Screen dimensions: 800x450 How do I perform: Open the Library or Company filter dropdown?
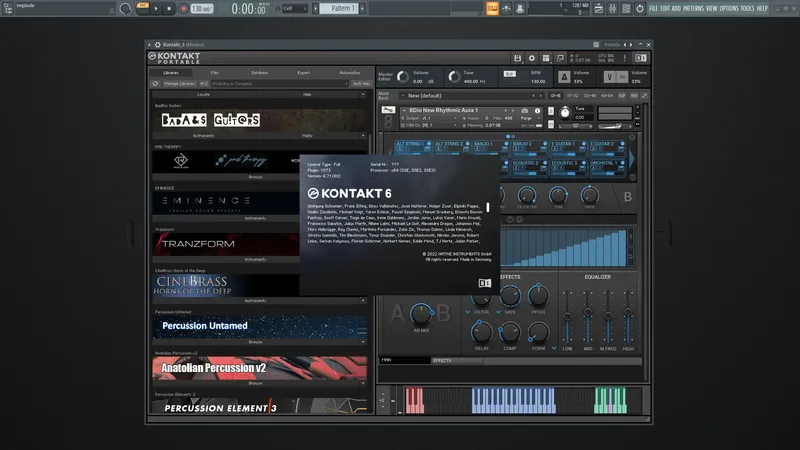point(280,83)
